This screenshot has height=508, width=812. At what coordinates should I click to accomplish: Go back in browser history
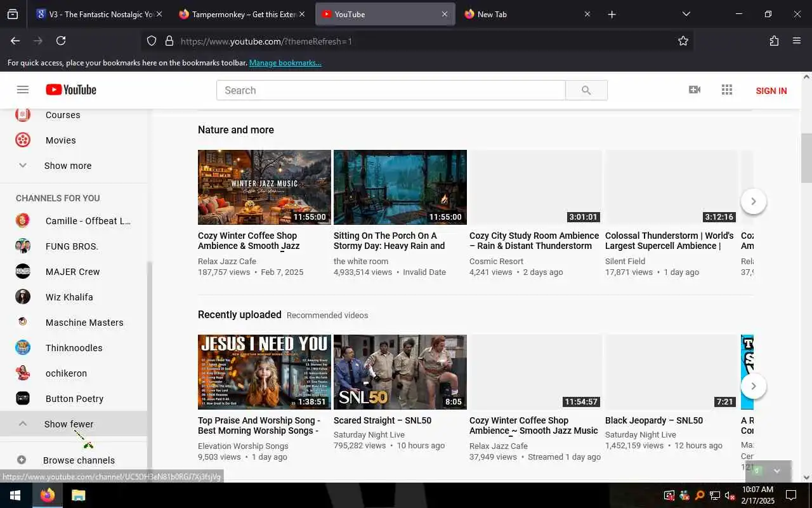pos(15,41)
